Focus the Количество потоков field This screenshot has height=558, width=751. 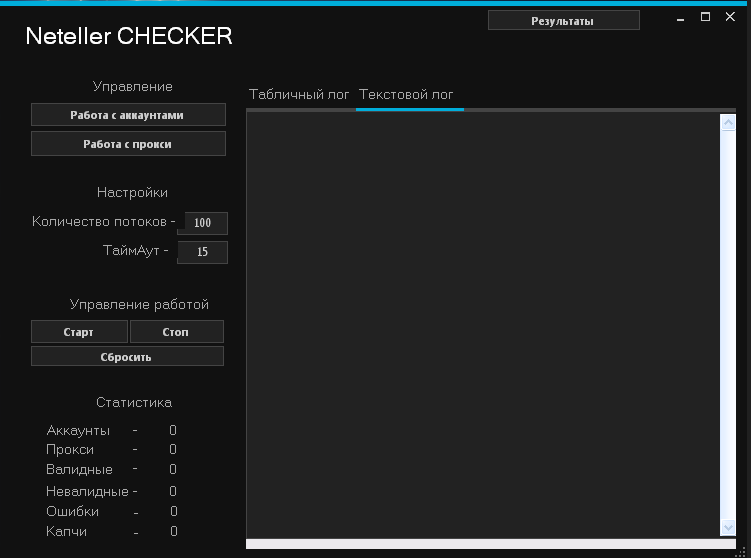coord(203,223)
